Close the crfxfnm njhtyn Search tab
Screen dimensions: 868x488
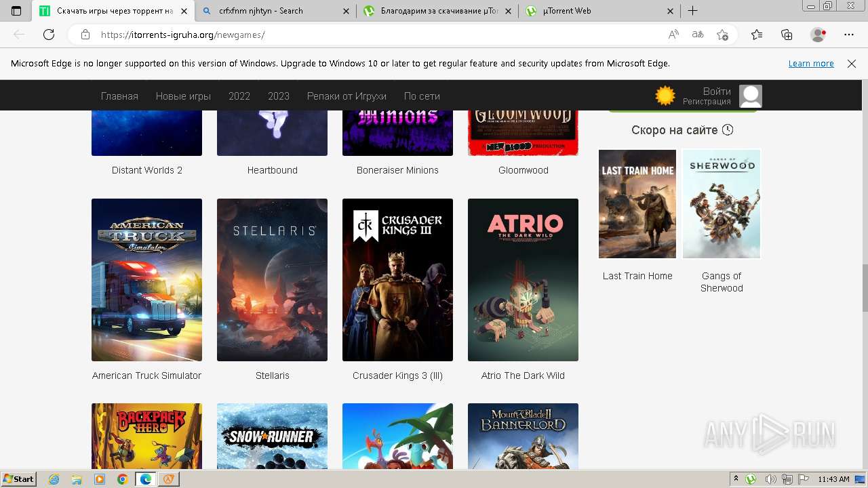pos(346,11)
